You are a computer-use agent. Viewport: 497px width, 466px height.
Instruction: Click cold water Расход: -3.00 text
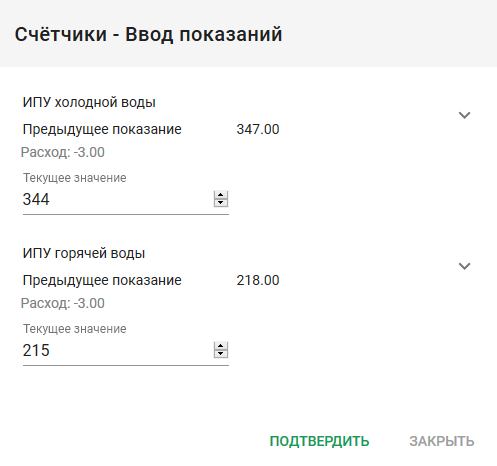(63, 152)
